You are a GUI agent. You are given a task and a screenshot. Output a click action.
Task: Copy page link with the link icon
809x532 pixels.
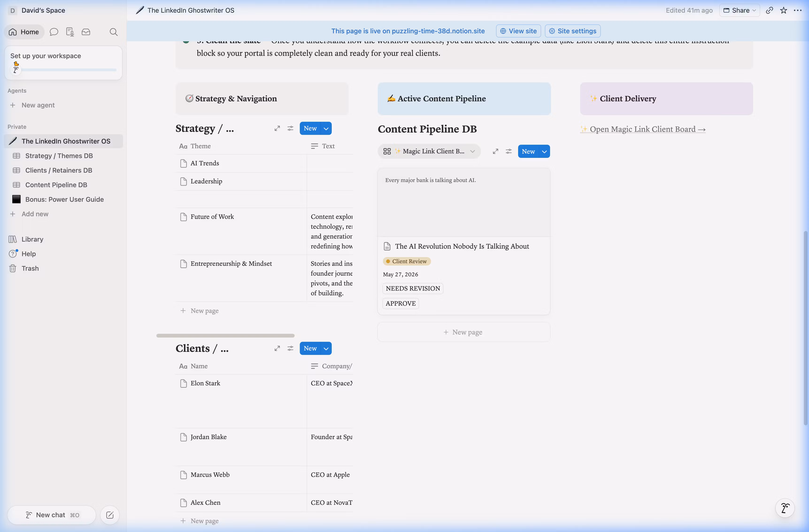(769, 11)
